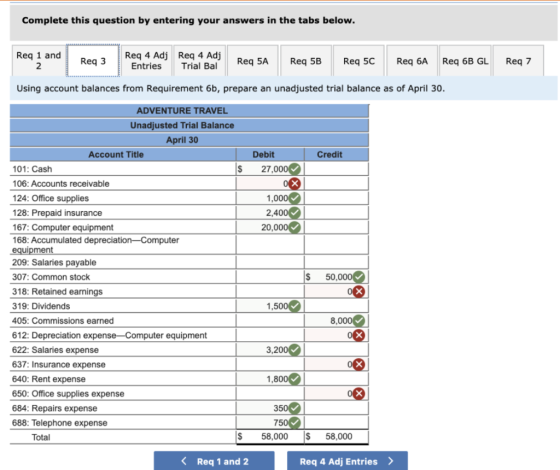Switch to the Req 5A tab

(x=252, y=61)
